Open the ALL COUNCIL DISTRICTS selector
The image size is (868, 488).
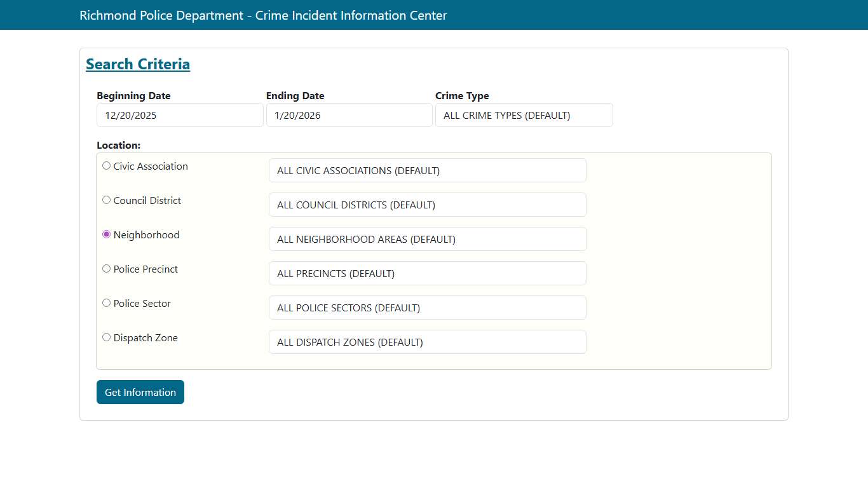point(427,205)
